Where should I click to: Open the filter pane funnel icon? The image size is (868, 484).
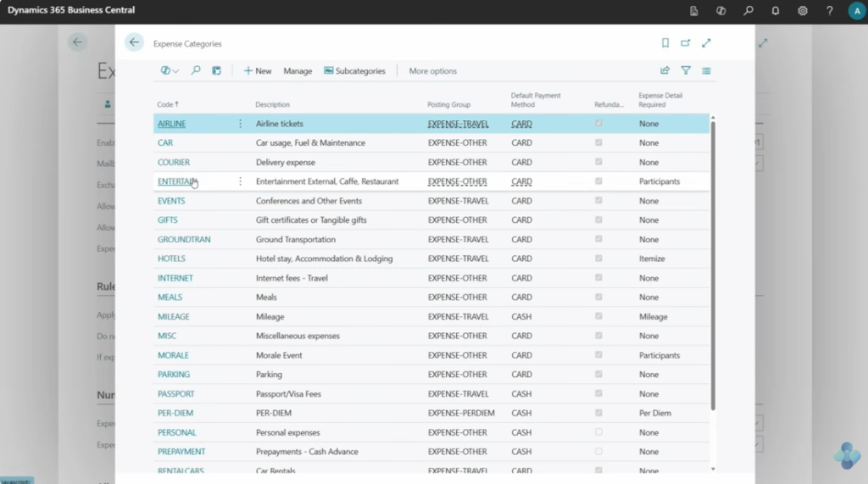[686, 70]
